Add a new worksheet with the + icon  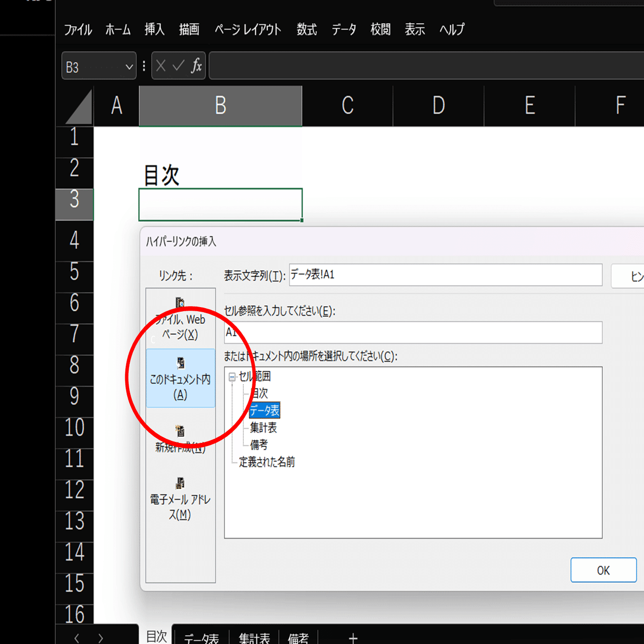(x=353, y=636)
